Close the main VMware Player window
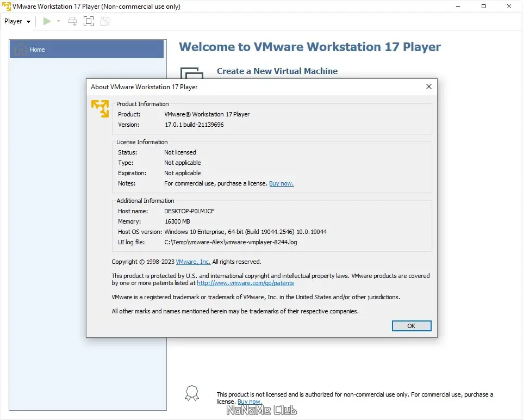 click(509, 7)
